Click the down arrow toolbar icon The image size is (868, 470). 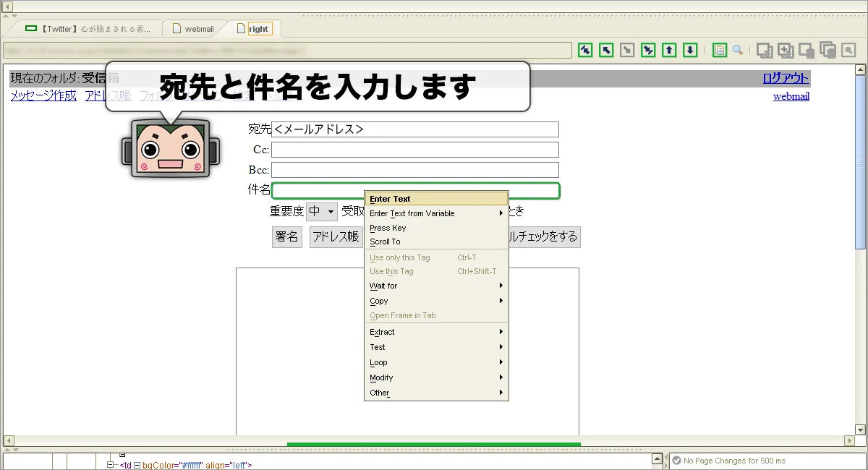pyautogui.click(x=691, y=50)
